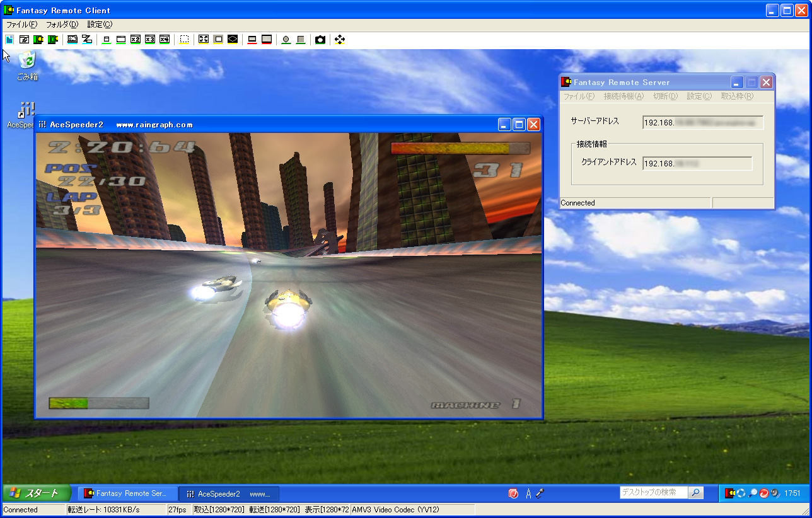
Task: Click the x4 zoom toolbar icon
Action: (x=165, y=40)
